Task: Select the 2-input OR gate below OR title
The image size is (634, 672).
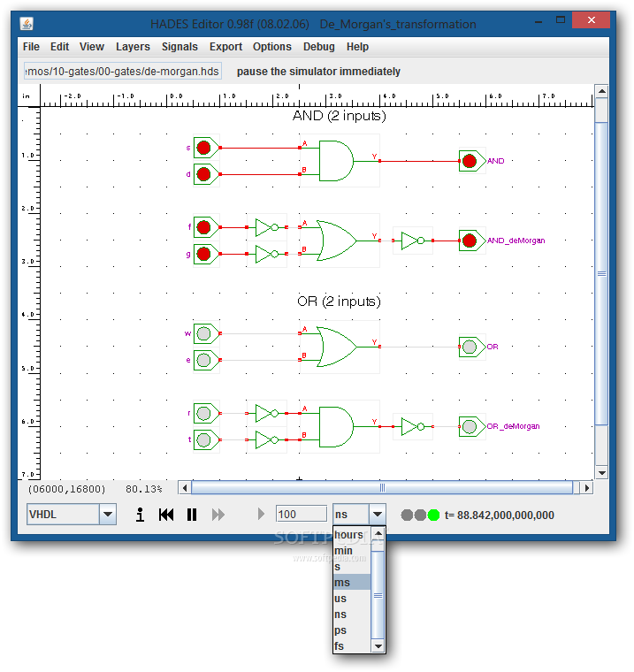Action: pos(337,347)
